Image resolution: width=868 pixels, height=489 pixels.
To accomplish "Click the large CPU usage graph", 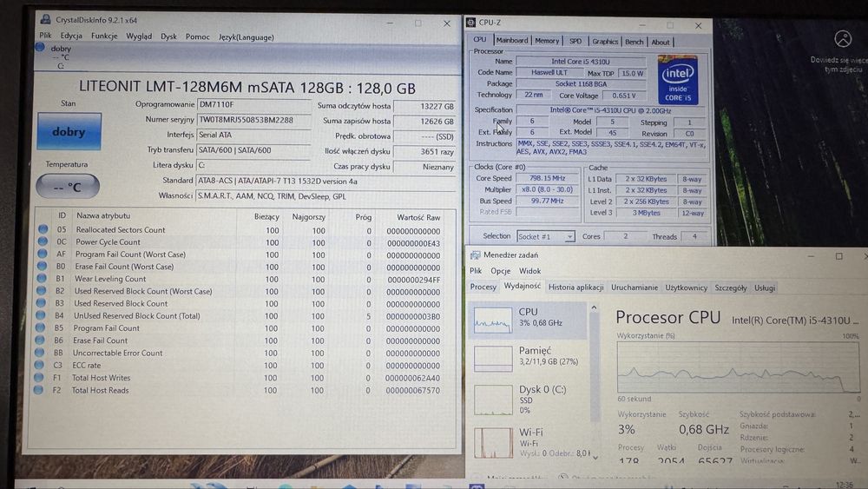I will [x=739, y=367].
